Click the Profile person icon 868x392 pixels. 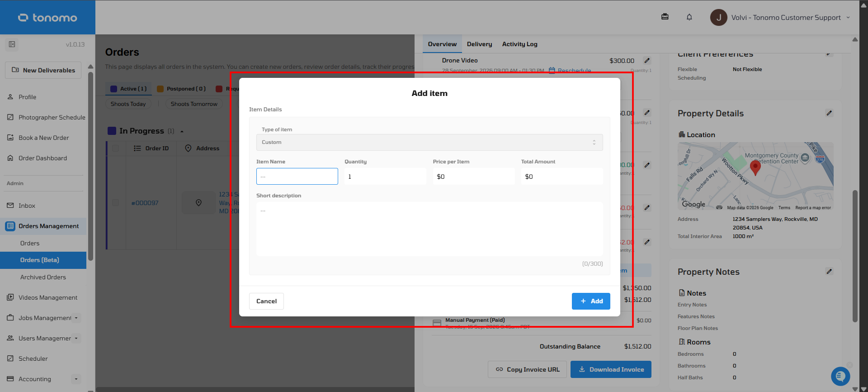point(10,97)
